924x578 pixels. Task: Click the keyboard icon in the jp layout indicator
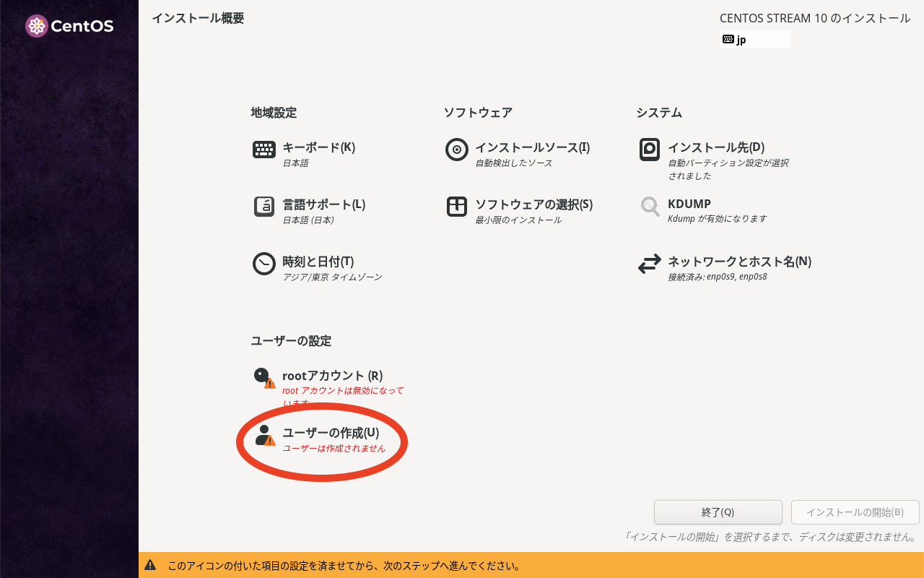[x=728, y=40]
